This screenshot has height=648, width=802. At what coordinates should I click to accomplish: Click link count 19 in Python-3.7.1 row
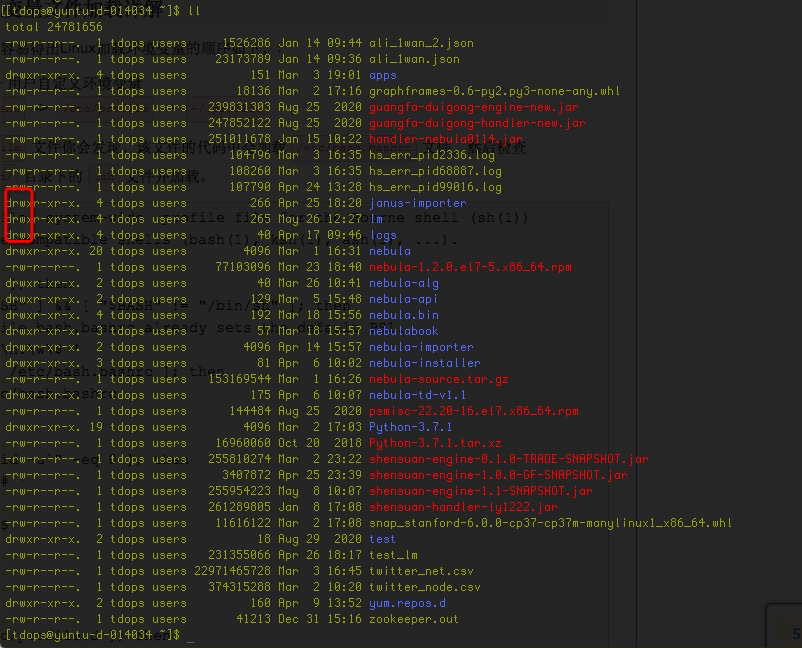96,427
